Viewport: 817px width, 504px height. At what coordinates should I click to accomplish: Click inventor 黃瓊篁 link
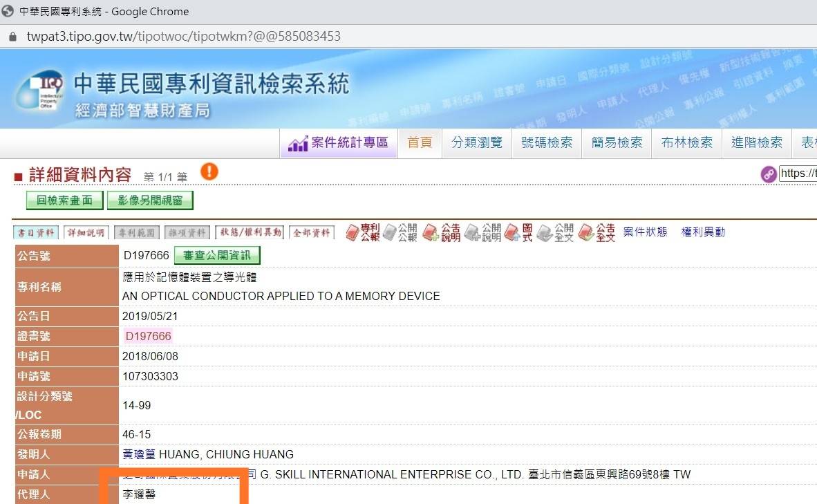click(x=139, y=454)
